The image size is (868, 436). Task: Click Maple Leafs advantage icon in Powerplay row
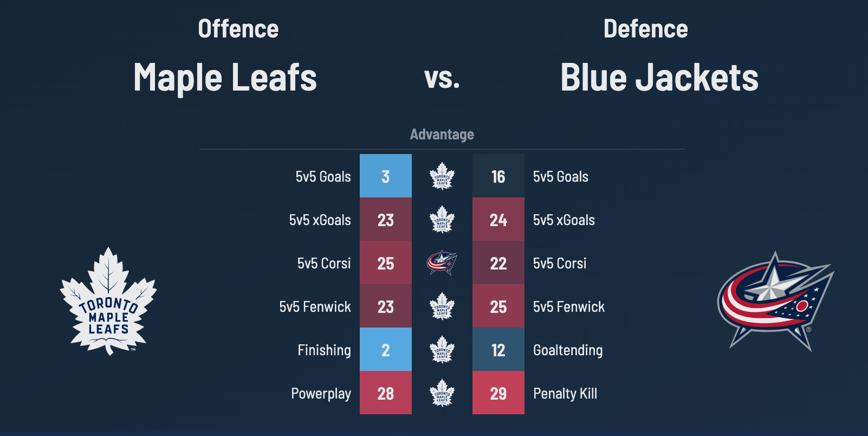(x=442, y=393)
